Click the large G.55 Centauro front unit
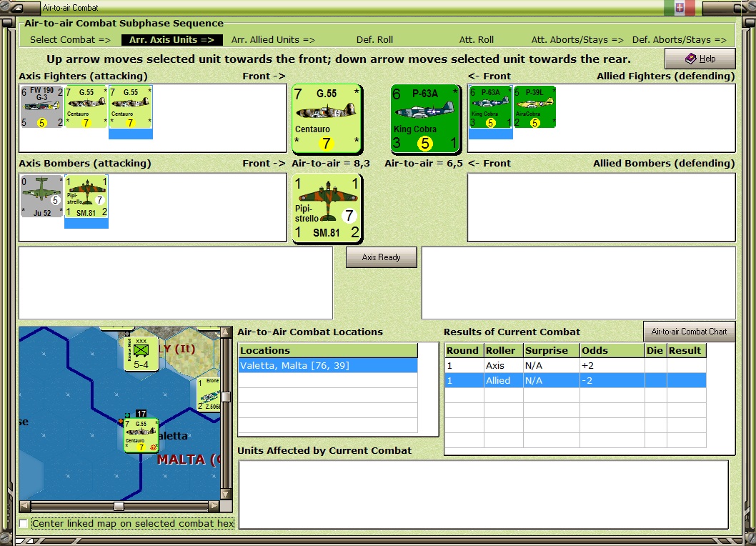 click(327, 119)
